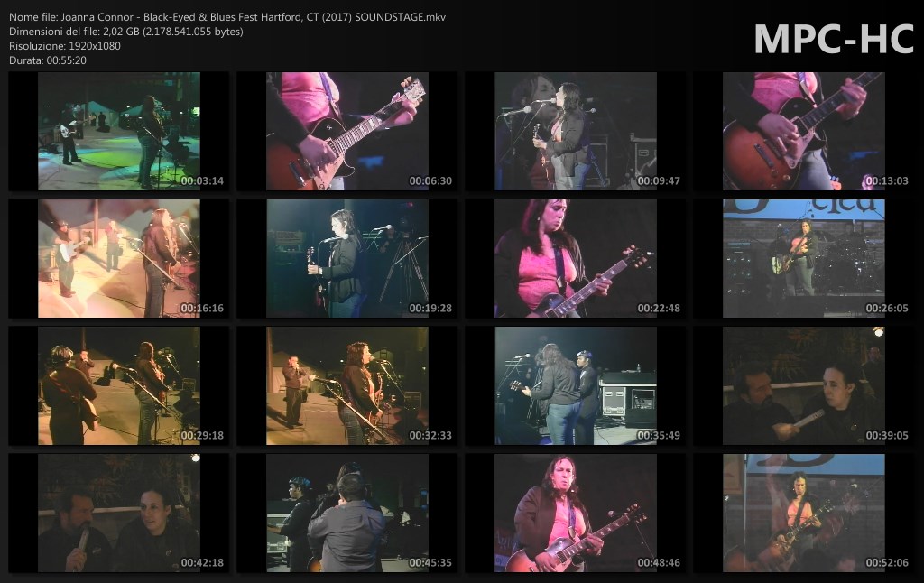
Task: Select the final thumbnail at 00:52:06
Action: 803,514
